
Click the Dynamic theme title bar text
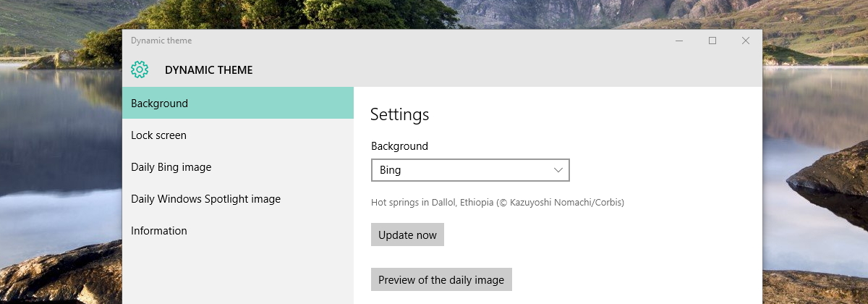tap(161, 41)
